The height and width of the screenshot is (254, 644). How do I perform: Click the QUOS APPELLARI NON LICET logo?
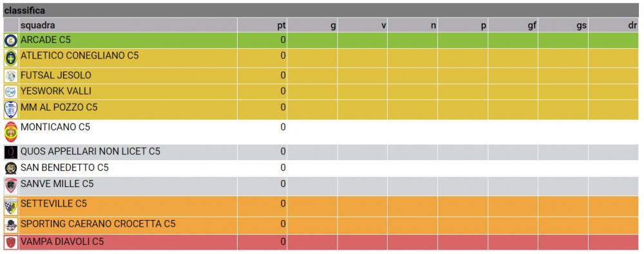(x=11, y=152)
